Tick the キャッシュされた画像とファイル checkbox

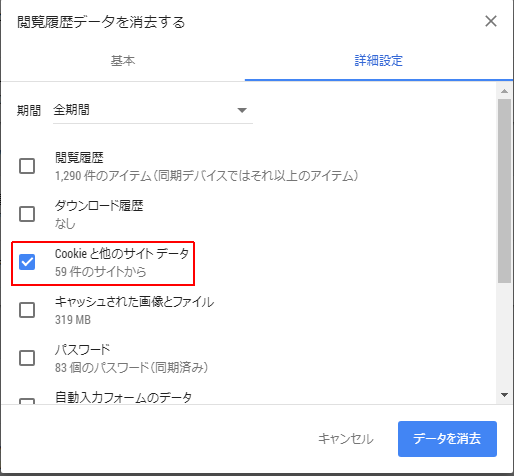point(27,310)
